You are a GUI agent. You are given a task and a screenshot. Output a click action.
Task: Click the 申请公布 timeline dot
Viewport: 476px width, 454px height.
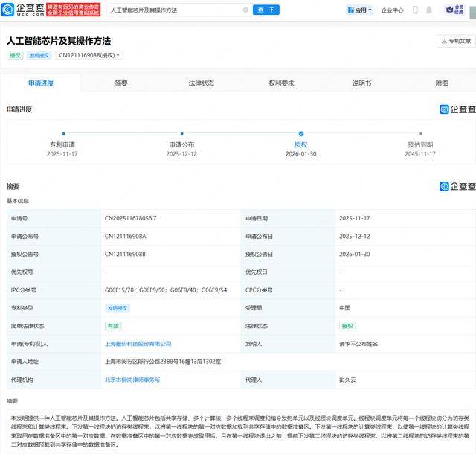(x=181, y=134)
